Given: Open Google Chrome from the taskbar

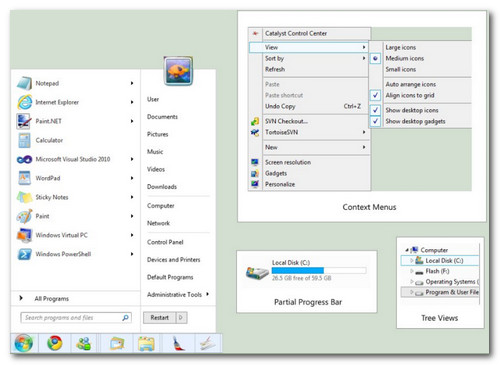Looking at the screenshot, I should pos(54,343).
